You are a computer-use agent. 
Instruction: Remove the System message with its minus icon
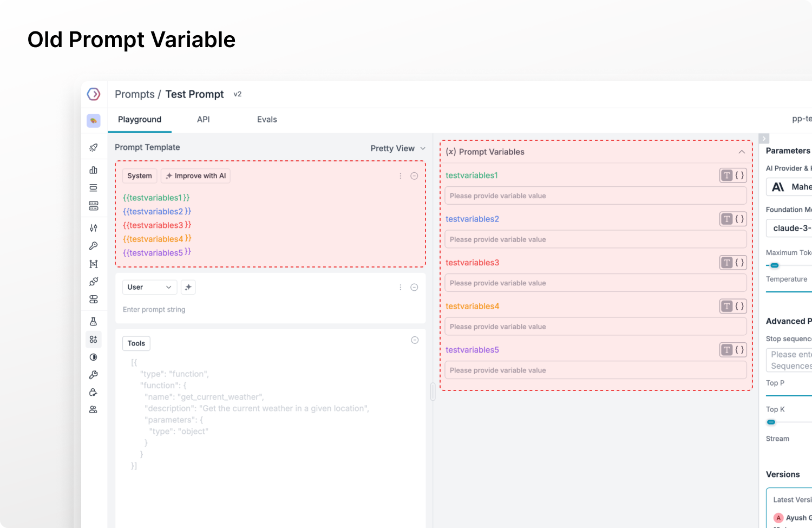click(x=414, y=176)
